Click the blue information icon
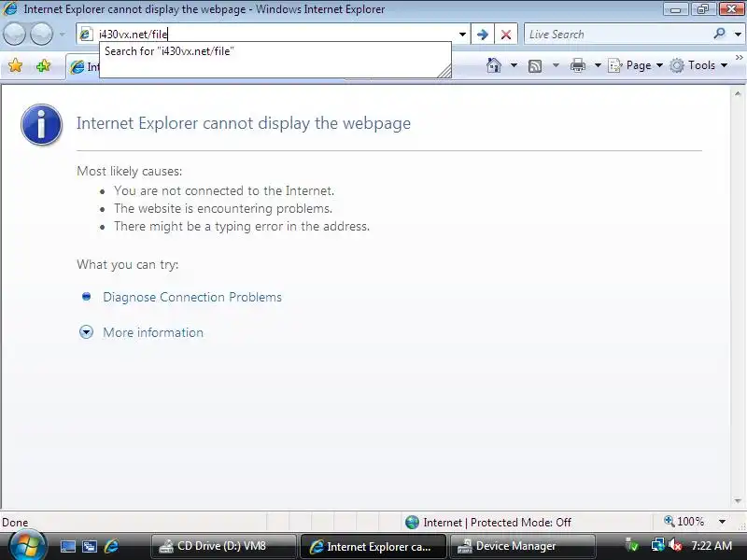This screenshot has width=747, height=560. coord(41,124)
